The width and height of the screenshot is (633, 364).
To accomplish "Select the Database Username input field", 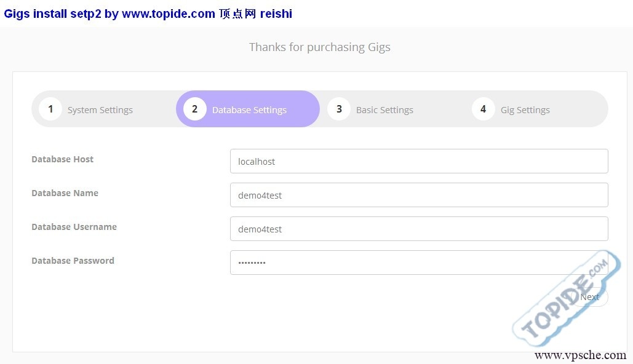I will tap(418, 229).
